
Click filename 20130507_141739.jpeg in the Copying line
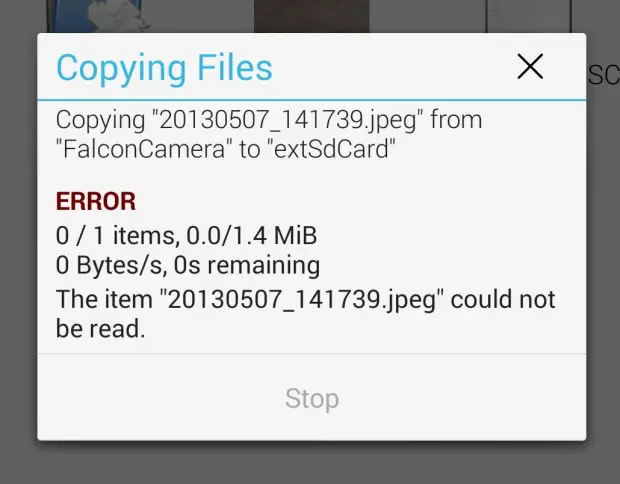point(287,120)
